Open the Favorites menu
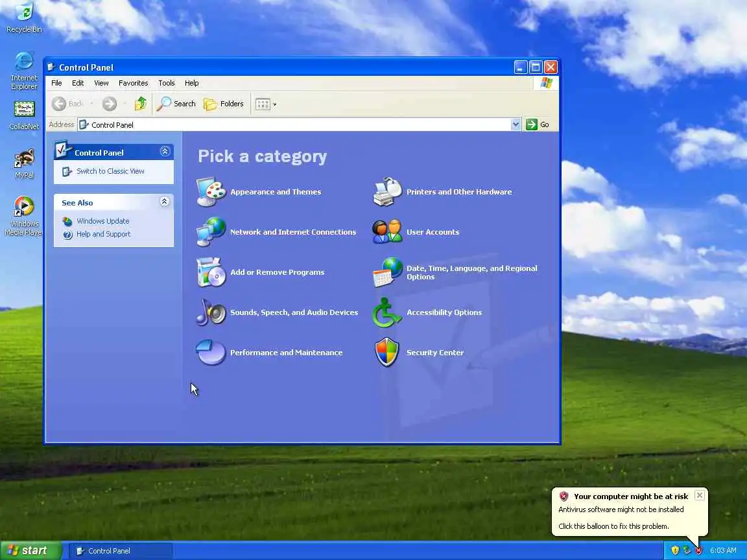 coord(134,83)
